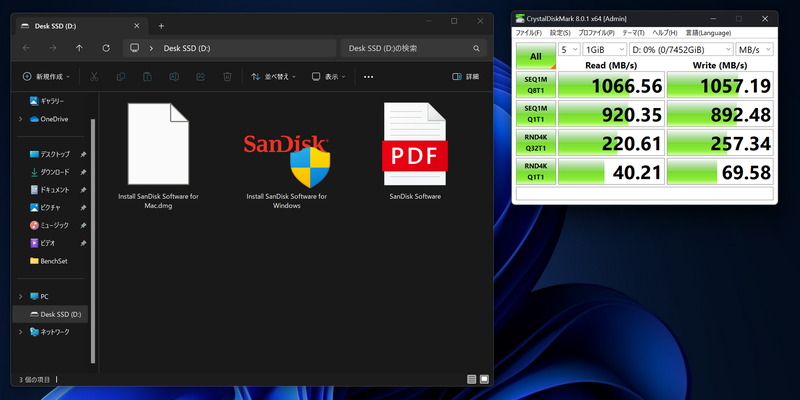Click the 1057.19 sequential write result
This screenshot has width=800, height=400.
click(x=720, y=85)
